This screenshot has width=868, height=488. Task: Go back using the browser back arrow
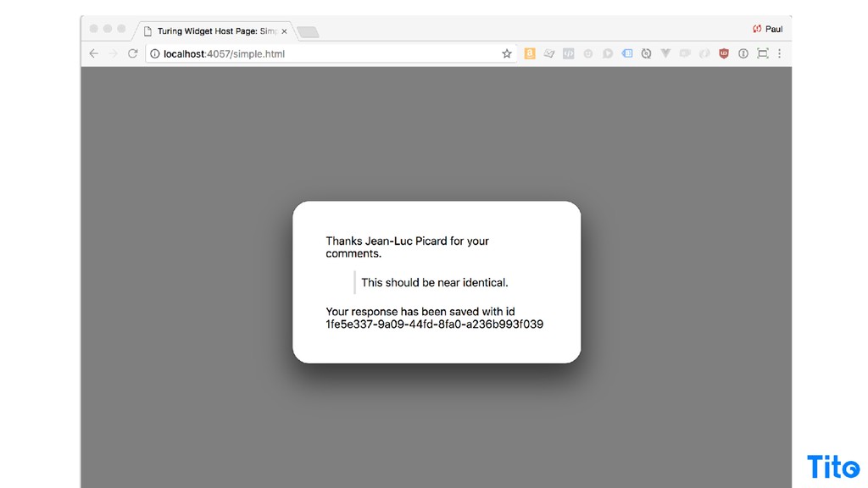[x=93, y=53]
